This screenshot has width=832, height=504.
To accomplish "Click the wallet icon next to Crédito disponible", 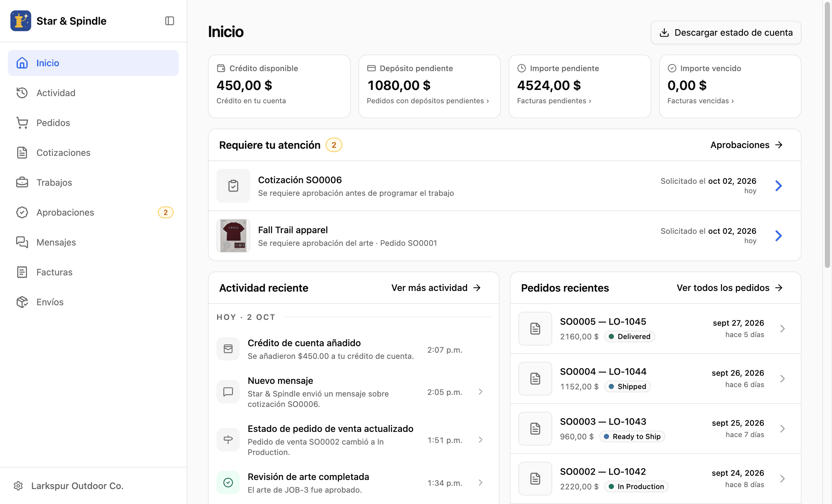I will [x=221, y=68].
